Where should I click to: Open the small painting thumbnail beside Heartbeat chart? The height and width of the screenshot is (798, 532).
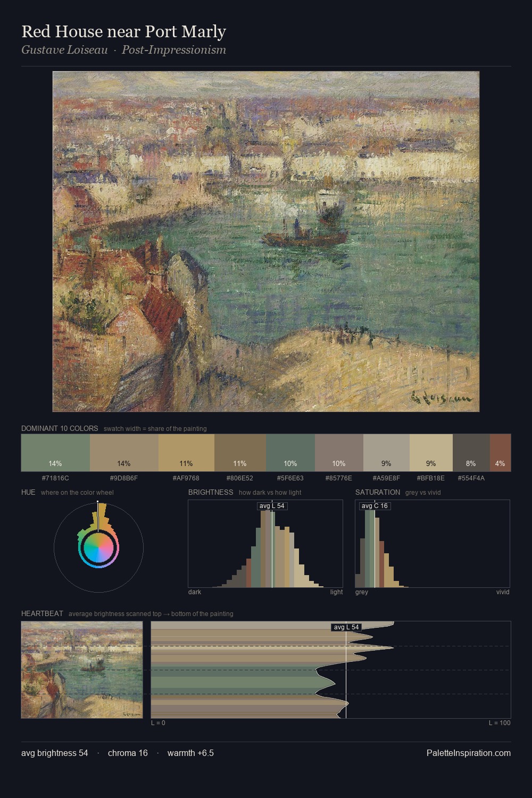pyautogui.click(x=82, y=670)
